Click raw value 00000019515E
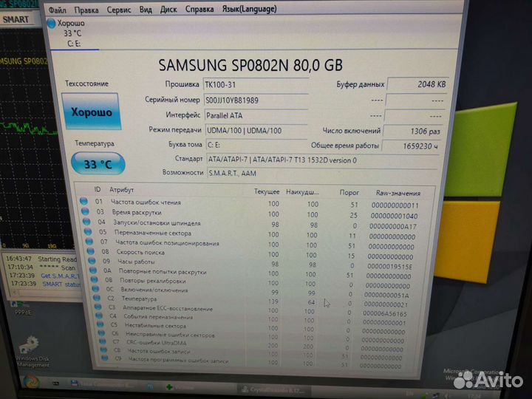 (x=390, y=267)
